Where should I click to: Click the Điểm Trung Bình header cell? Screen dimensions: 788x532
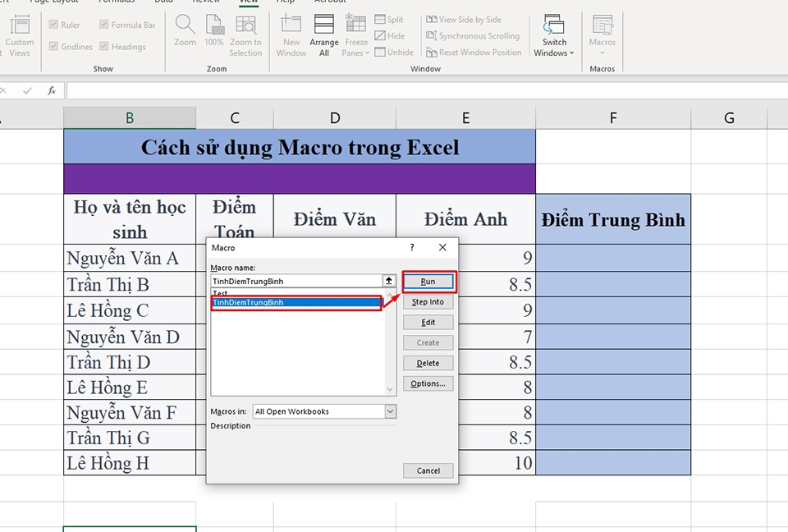pos(613,219)
